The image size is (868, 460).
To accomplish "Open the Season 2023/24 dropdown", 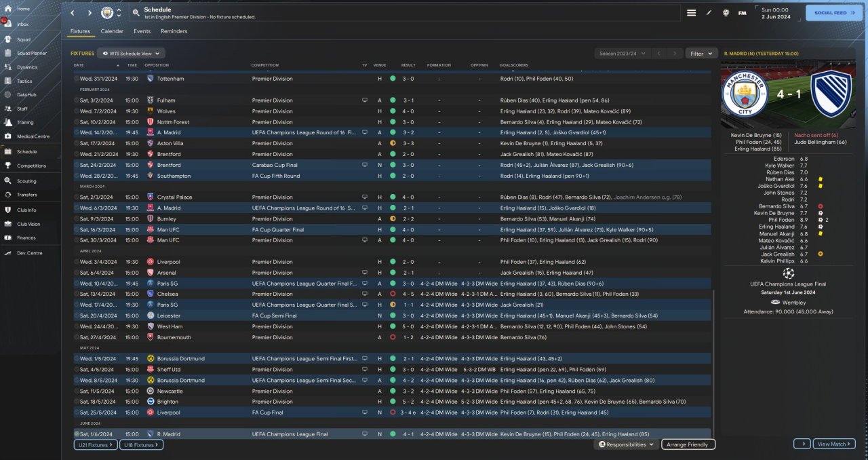I will (622, 53).
